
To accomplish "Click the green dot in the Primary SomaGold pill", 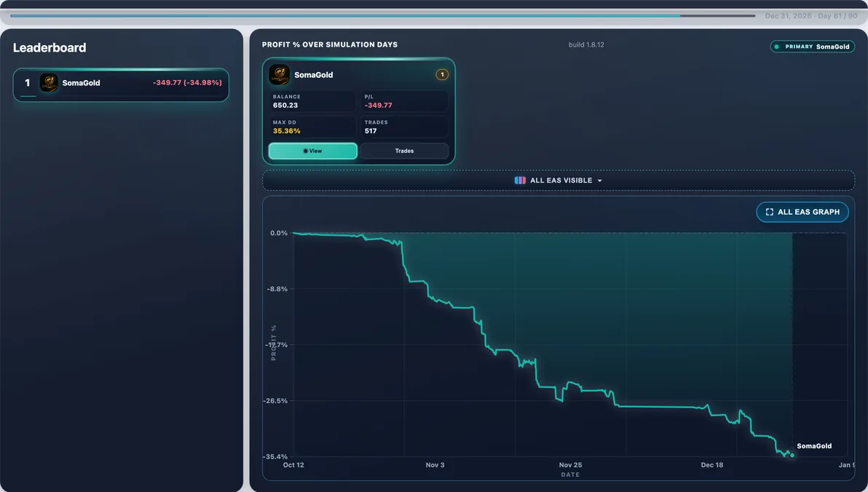I will point(777,47).
